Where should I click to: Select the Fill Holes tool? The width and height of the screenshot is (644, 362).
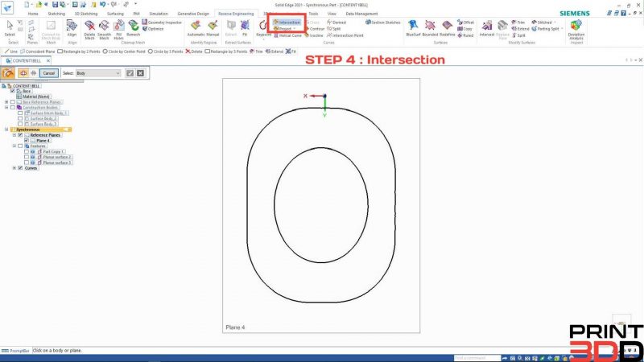[118, 30]
